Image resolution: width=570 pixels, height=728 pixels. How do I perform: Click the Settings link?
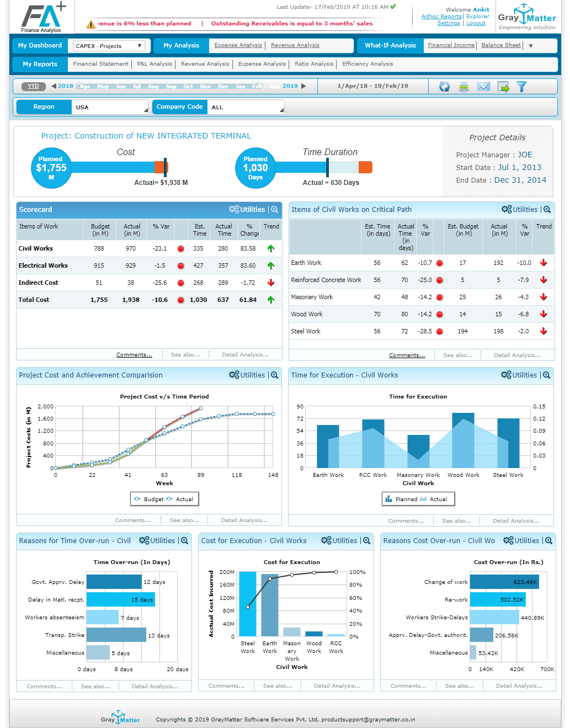point(449,23)
